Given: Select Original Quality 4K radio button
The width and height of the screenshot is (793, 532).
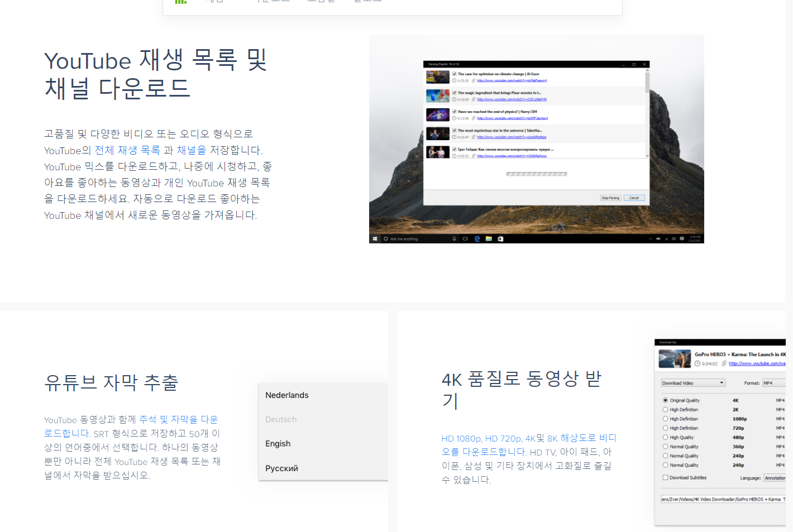Looking at the screenshot, I should pos(665,400).
